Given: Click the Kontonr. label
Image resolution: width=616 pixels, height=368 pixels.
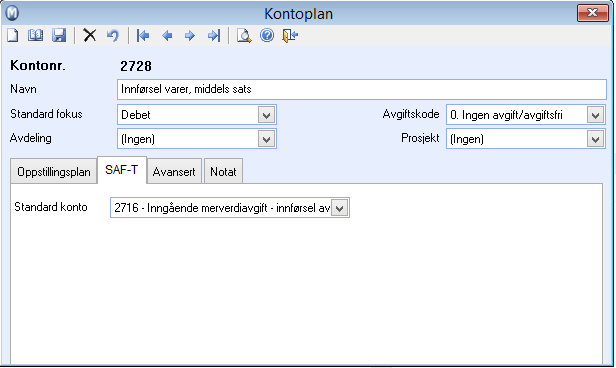Looking at the screenshot, I should pos(38,66).
